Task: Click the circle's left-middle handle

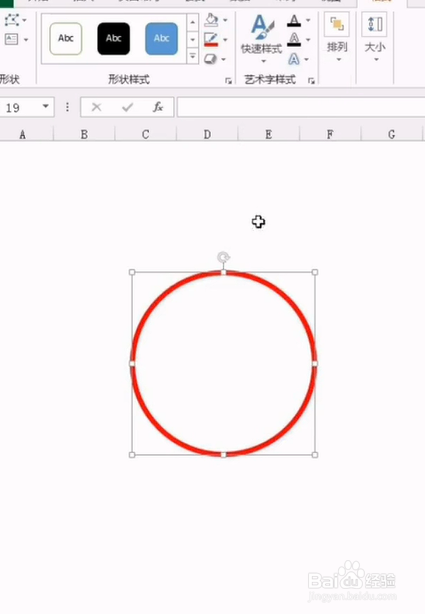Action: [132, 364]
